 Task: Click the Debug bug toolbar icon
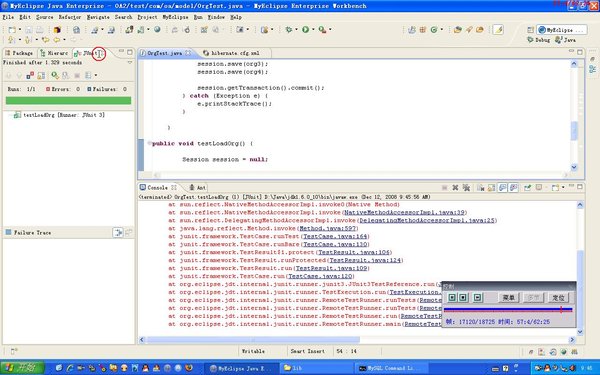[289, 29]
